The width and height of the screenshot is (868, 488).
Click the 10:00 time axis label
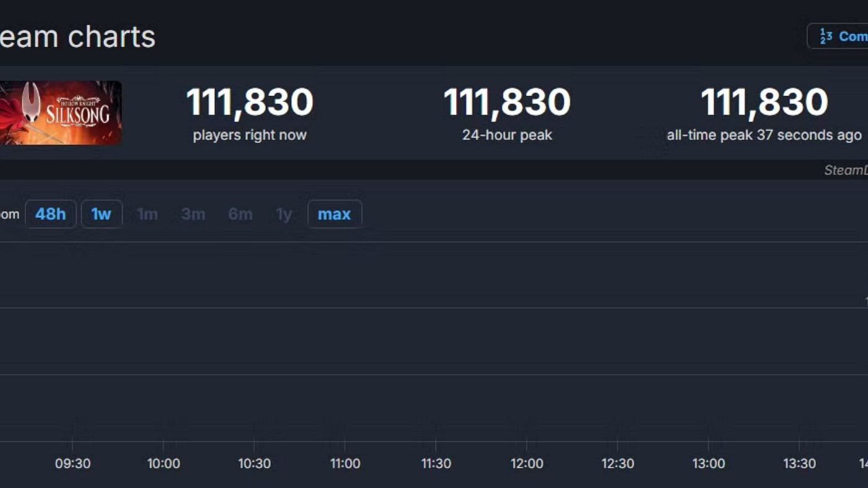(x=164, y=464)
